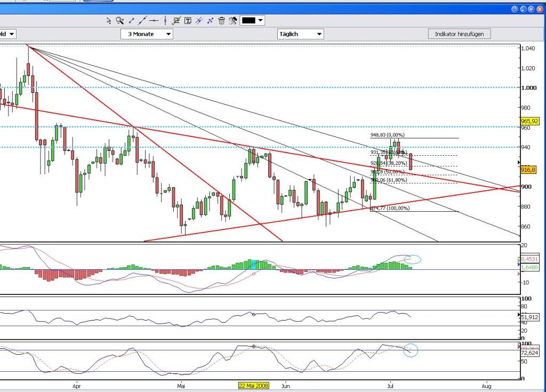Open the hammer and wrench settings tool
Screen dimensions: 546x392
[x=232, y=21]
